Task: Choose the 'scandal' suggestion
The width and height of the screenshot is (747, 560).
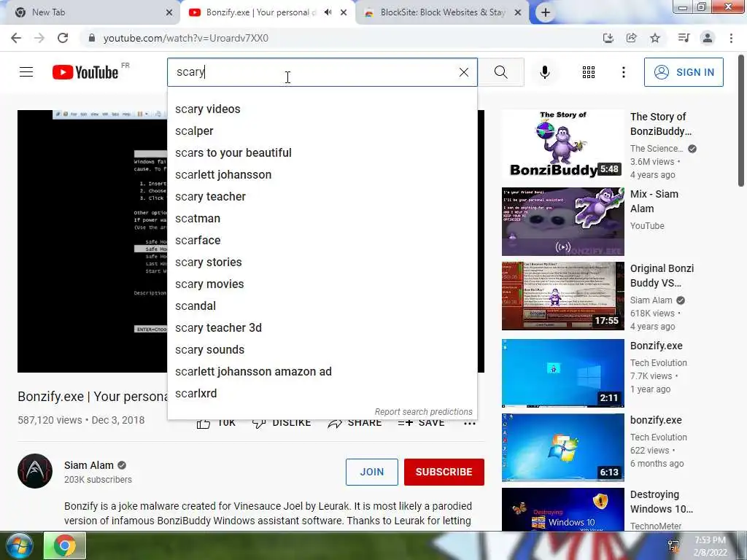Action: [x=322, y=306]
